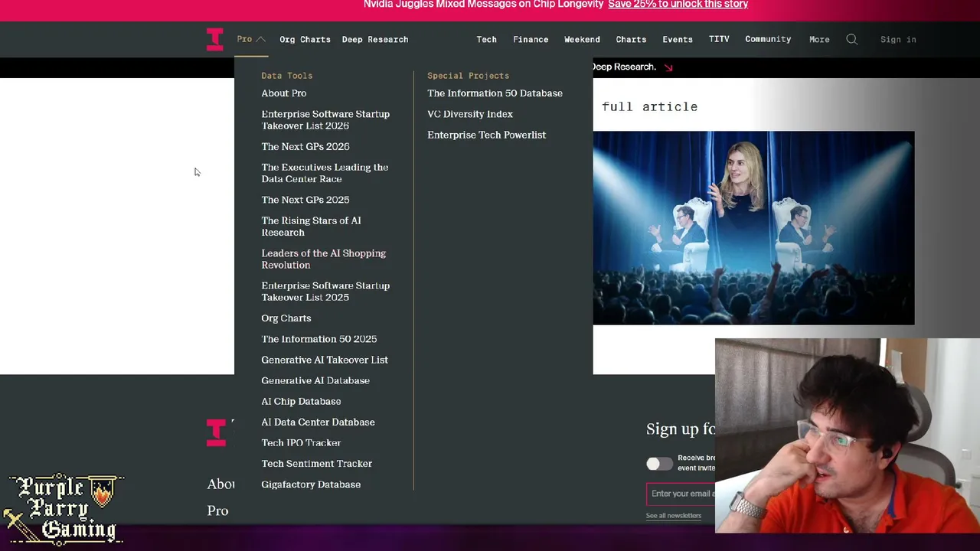Open the search magnifier icon
This screenshot has height=551, width=980.
[x=851, y=40]
